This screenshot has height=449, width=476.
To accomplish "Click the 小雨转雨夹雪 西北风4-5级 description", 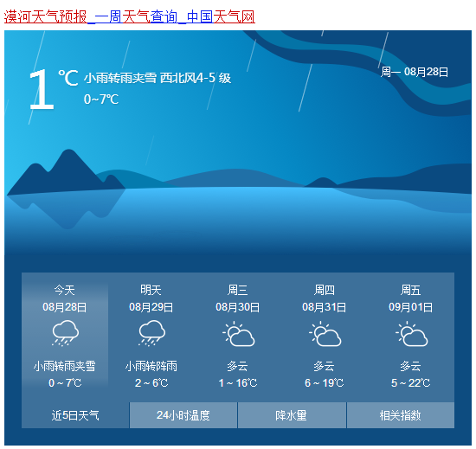I will [x=158, y=78].
